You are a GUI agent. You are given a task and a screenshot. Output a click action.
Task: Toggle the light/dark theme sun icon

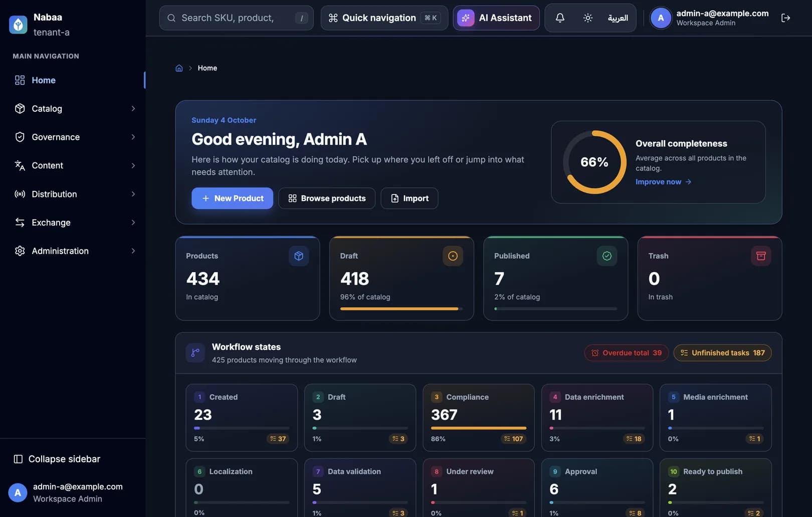(588, 18)
